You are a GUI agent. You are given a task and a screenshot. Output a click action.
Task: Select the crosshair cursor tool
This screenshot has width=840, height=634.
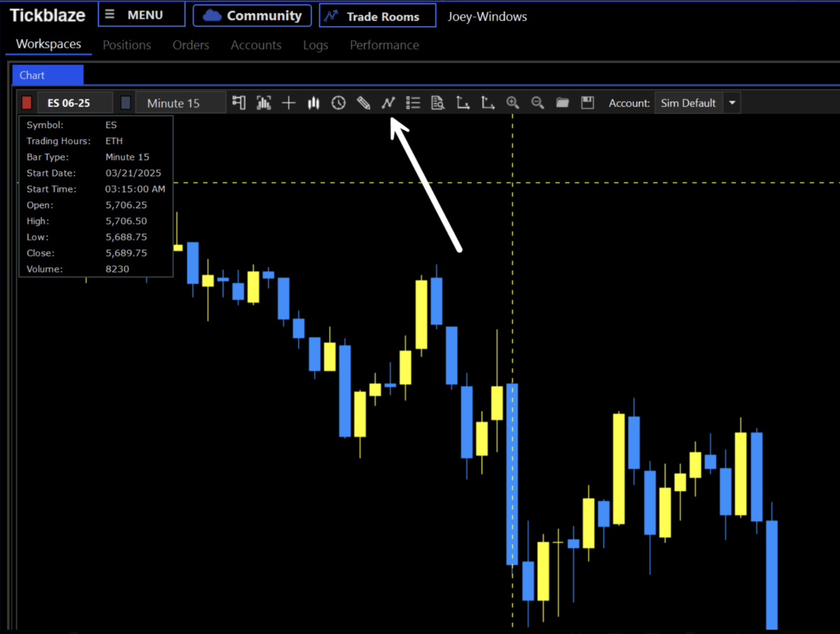(x=288, y=102)
